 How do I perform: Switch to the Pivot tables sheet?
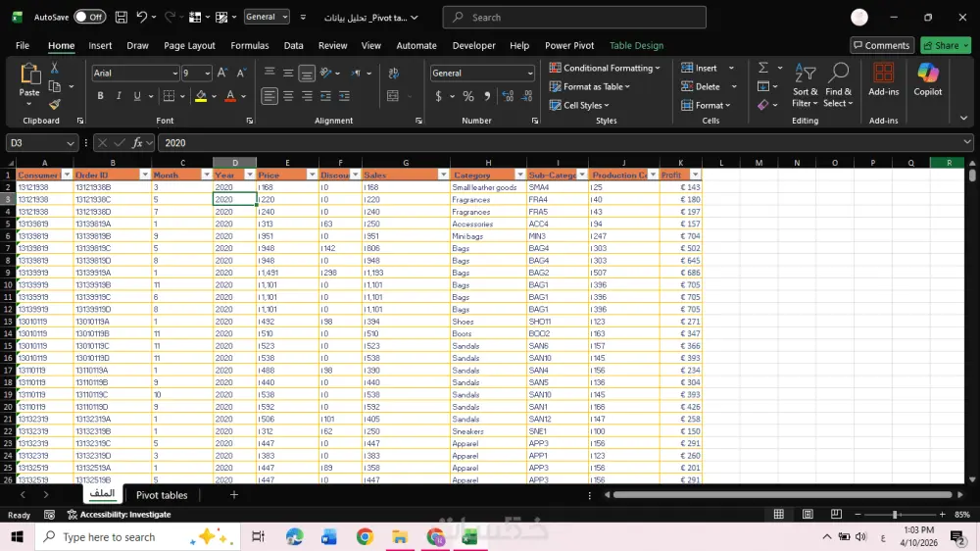pos(162,495)
